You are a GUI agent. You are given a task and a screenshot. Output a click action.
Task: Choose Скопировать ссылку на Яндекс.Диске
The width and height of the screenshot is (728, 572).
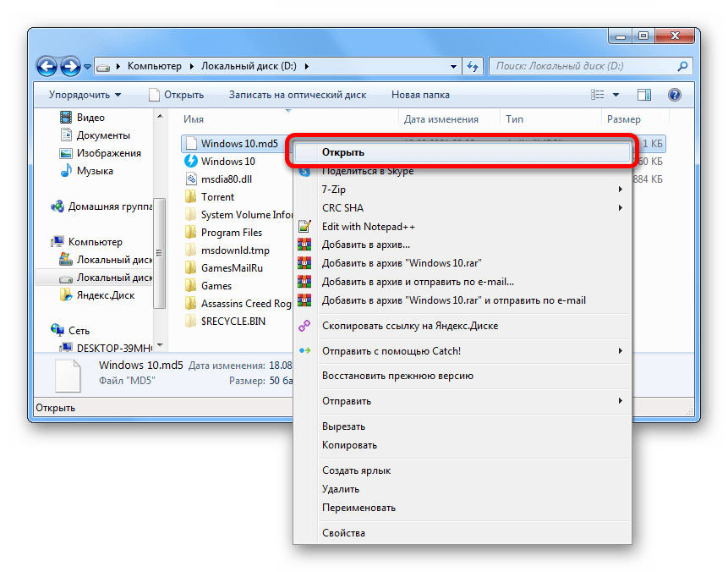click(462, 327)
